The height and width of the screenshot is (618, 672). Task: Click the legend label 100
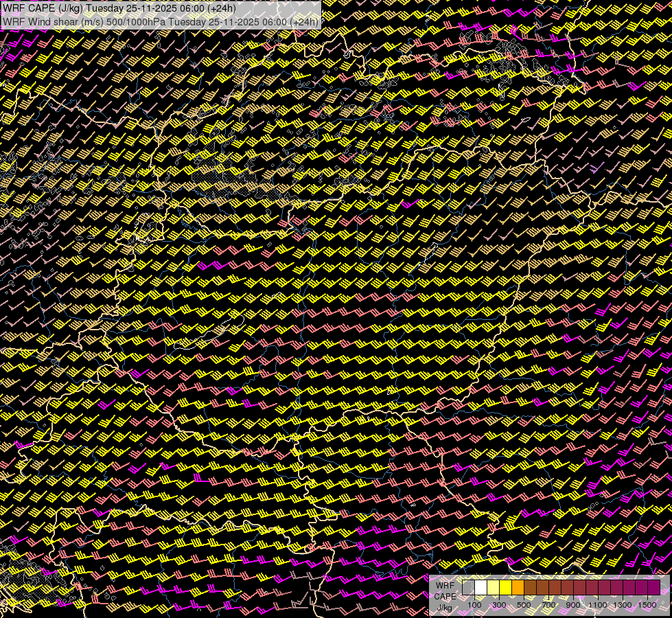click(x=474, y=605)
